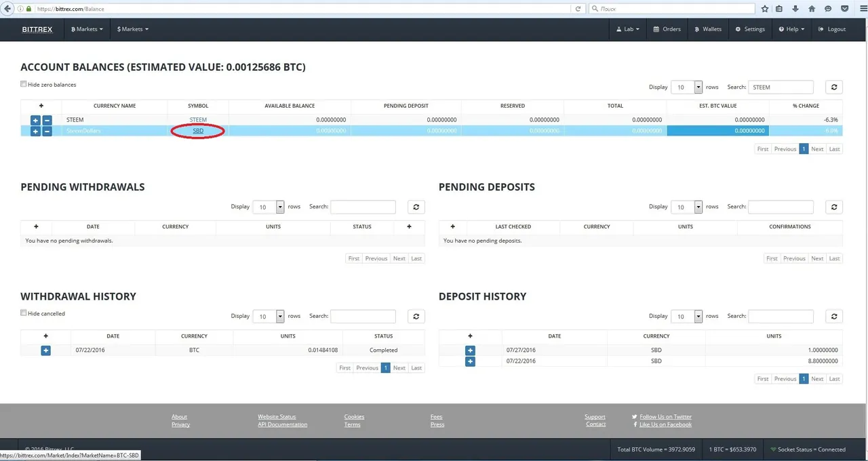Click the withdraw minus icon for STEEM
The width and height of the screenshot is (868, 461).
pos(47,120)
